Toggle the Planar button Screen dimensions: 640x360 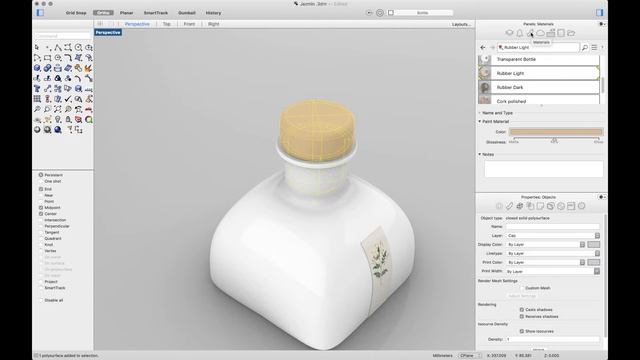[127, 13]
